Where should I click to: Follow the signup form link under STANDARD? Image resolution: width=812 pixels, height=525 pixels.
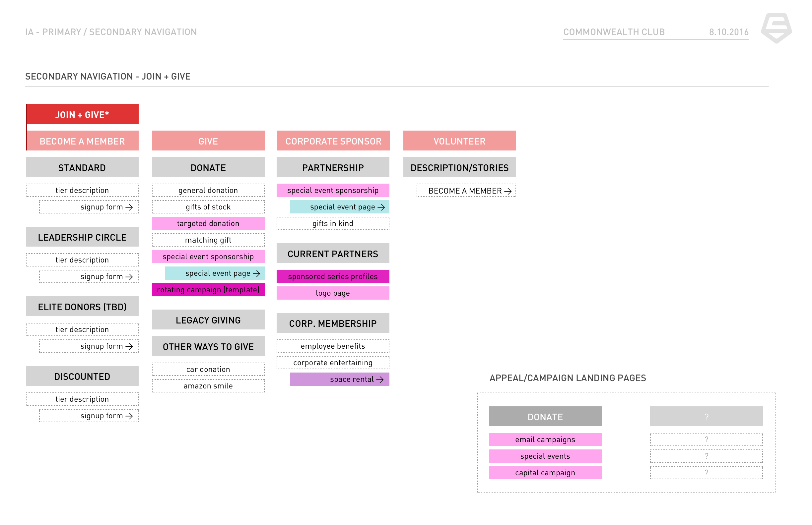(x=89, y=207)
